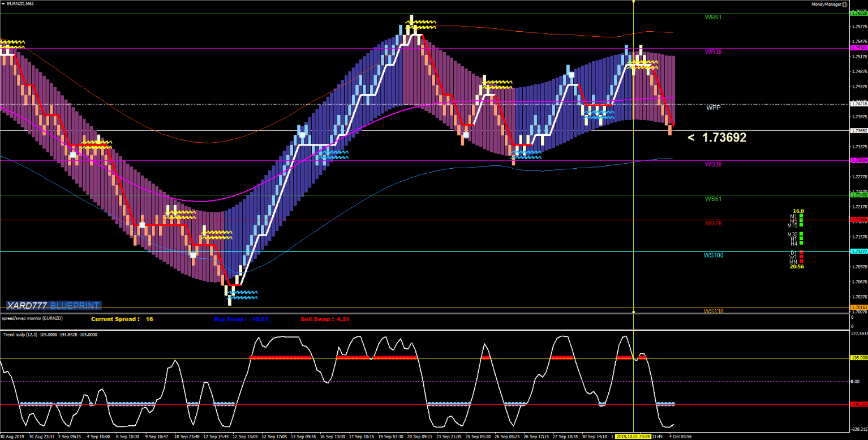Screen dimensions: 868x440
Task: Click the 1.70970 price axis value
Action: (859, 267)
